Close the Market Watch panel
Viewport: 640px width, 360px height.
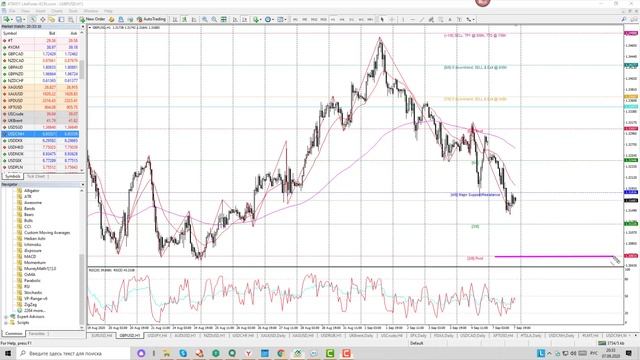point(83,27)
